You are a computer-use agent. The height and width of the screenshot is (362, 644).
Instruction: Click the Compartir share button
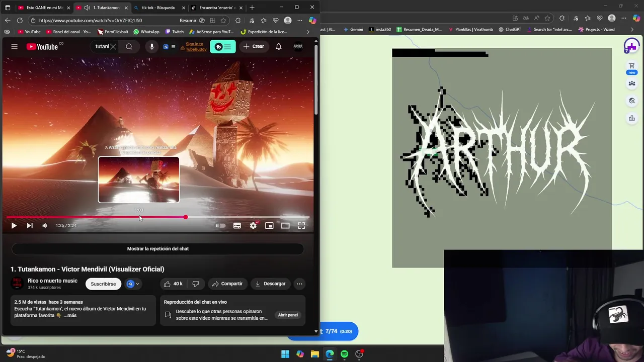[227, 284]
